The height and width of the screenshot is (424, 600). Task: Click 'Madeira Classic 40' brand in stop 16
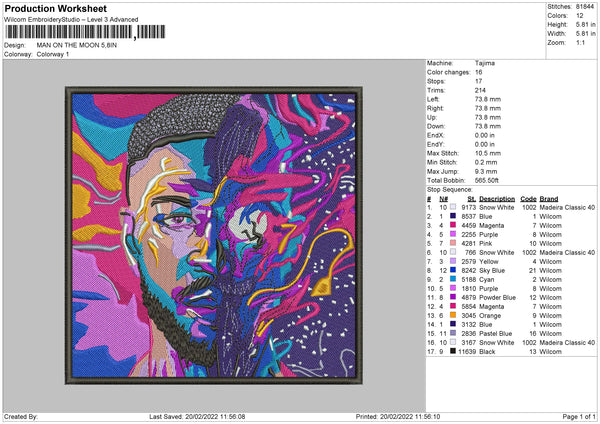tap(567, 342)
